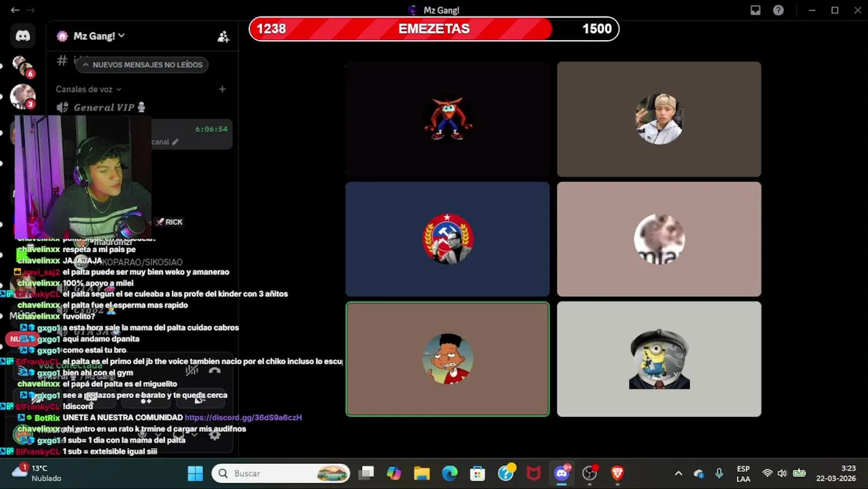Open Brave browser from the taskbar
The width and height of the screenshot is (868, 489).
(x=617, y=473)
